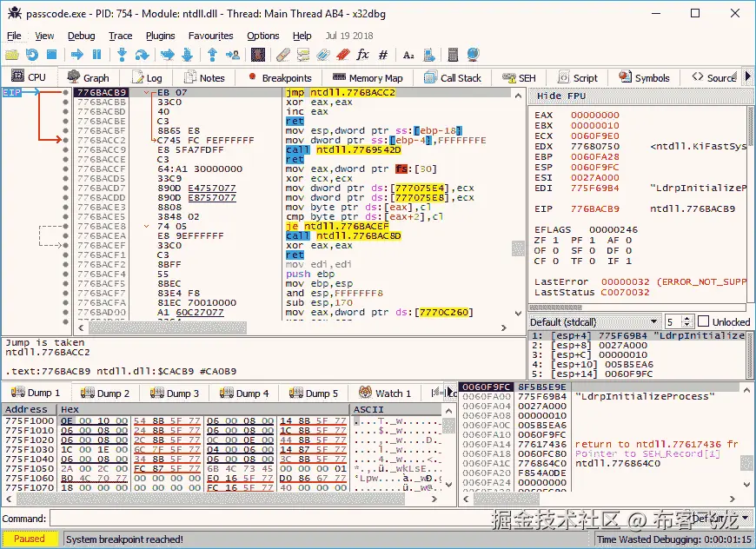The image size is (756, 549).
Task: Switch to the Memory Map tab
Action: [368, 77]
